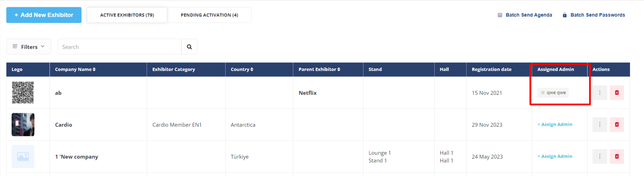Image resolution: width=644 pixels, height=176 pixels.
Task: Open three-dot actions menu for Cardio
Action: pos(600,124)
